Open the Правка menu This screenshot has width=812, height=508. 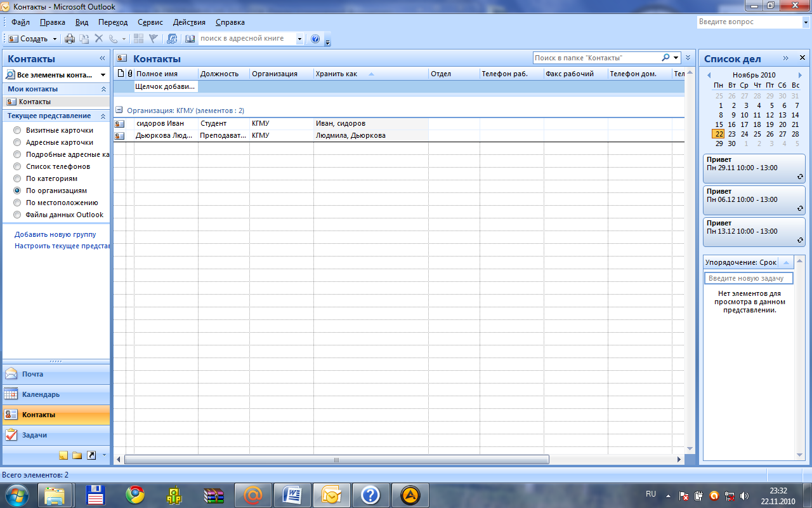point(53,22)
